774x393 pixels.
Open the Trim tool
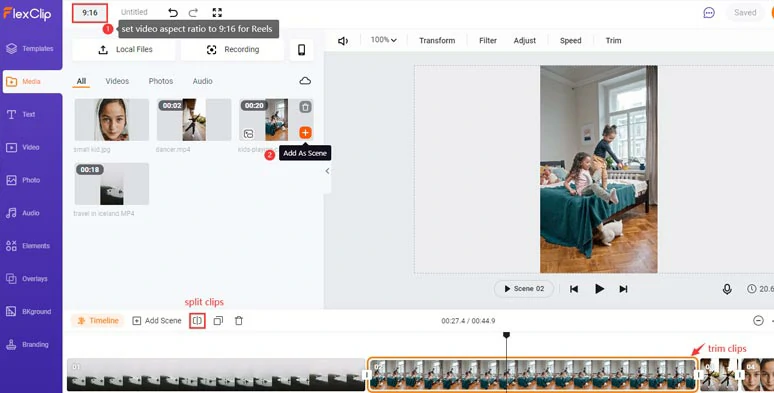pos(614,40)
